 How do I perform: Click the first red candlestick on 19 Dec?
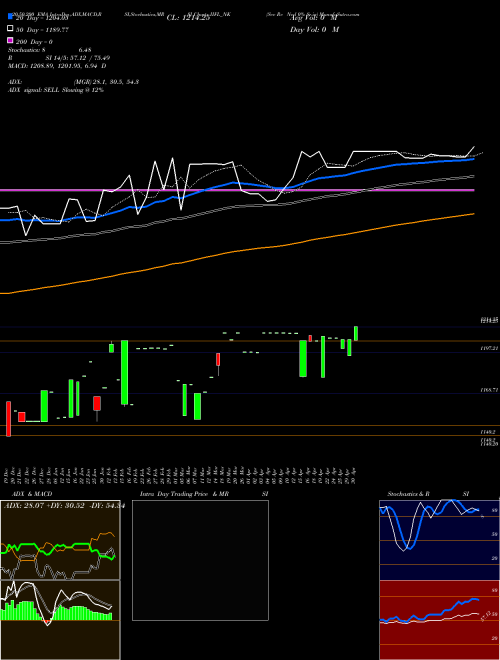8,418
